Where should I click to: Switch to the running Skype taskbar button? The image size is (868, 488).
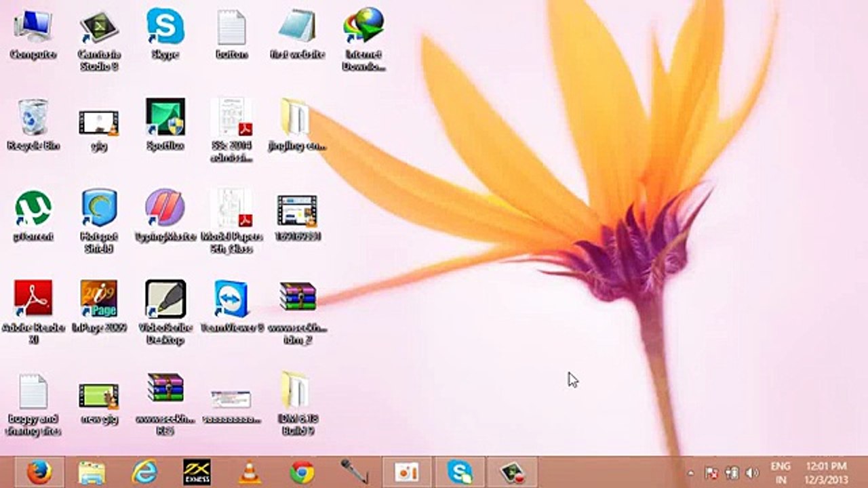click(x=460, y=472)
